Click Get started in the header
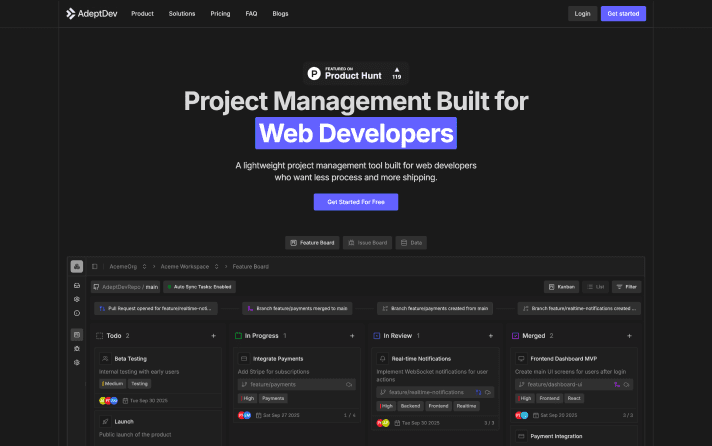The height and width of the screenshot is (446, 712). [x=623, y=14]
